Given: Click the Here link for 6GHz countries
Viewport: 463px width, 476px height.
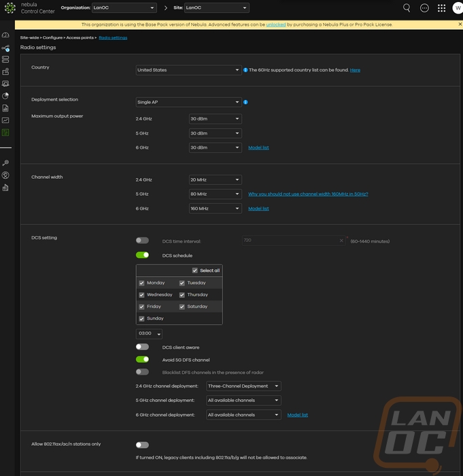Looking at the screenshot, I should [355, 70].
